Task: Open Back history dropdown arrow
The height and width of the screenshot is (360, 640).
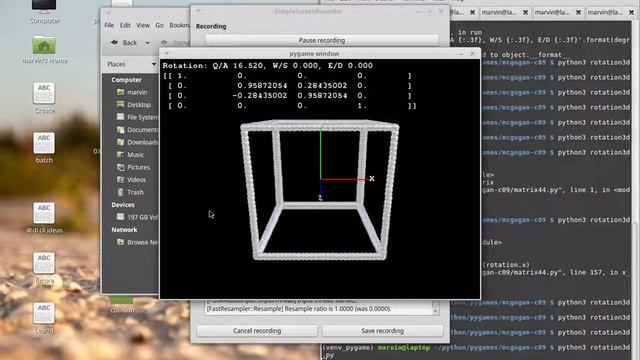Action: (147, 43)
